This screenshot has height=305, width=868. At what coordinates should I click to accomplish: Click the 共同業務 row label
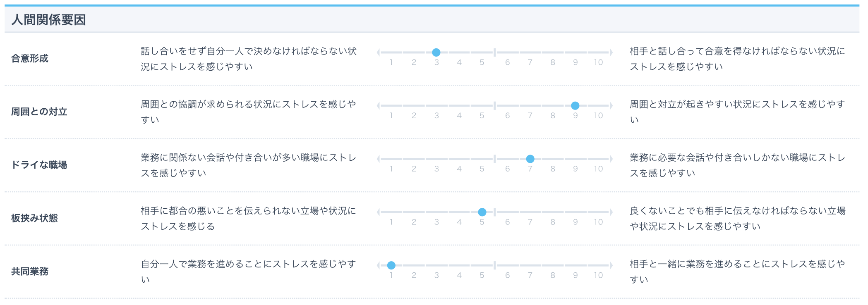(x=30, y=272)
